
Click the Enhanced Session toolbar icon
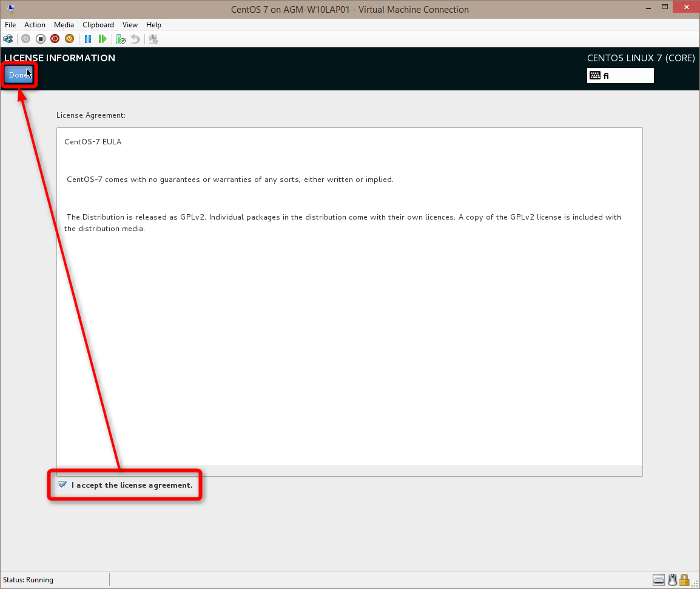point(153,39)
